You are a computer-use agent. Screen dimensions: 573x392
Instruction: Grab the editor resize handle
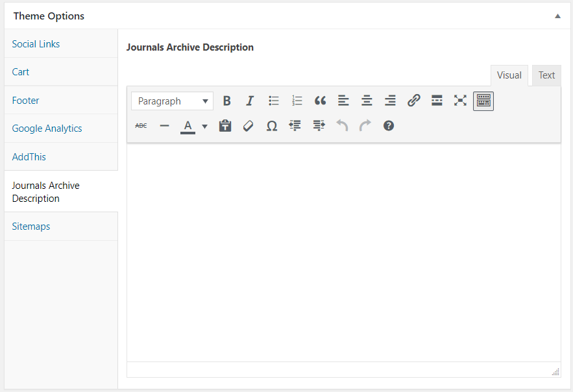pos(556,373)
